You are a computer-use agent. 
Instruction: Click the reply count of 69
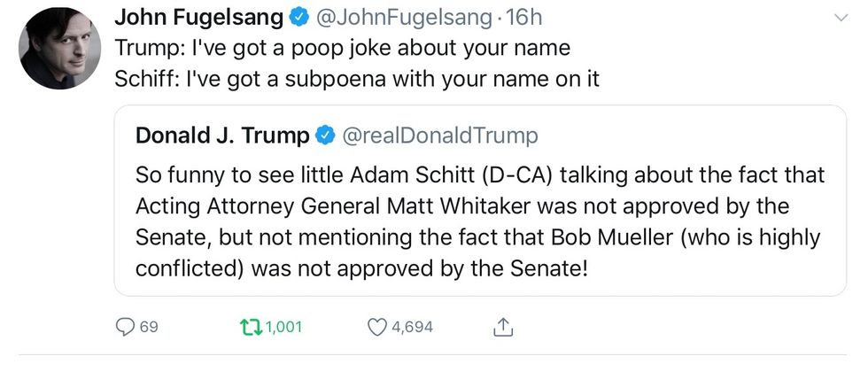(149, 327)
